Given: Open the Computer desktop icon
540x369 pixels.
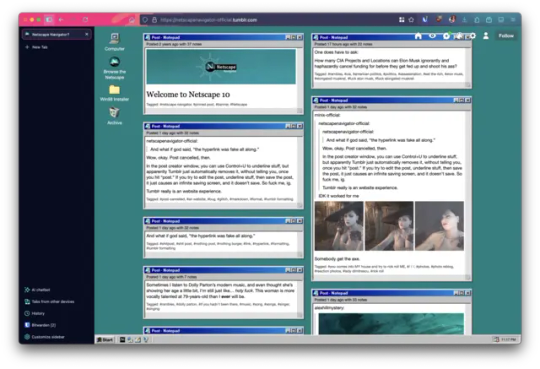Looking at the screenshot, I should 114,42.
